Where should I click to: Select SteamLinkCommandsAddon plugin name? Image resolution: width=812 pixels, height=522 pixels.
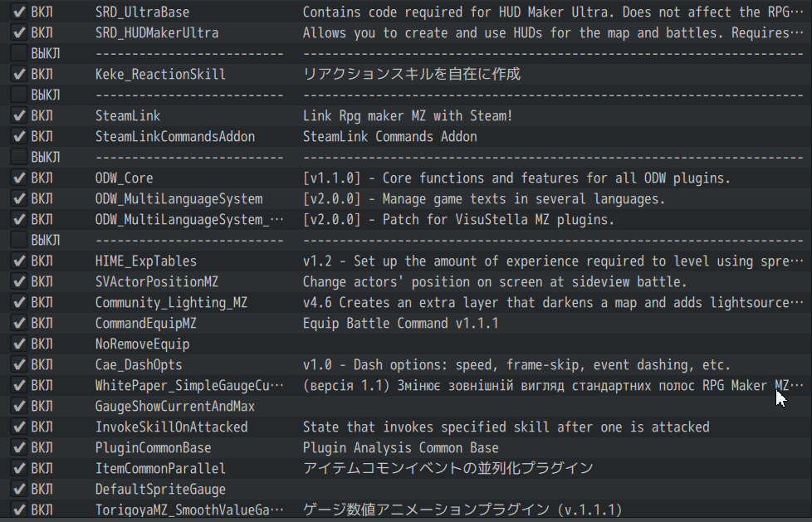175,136
